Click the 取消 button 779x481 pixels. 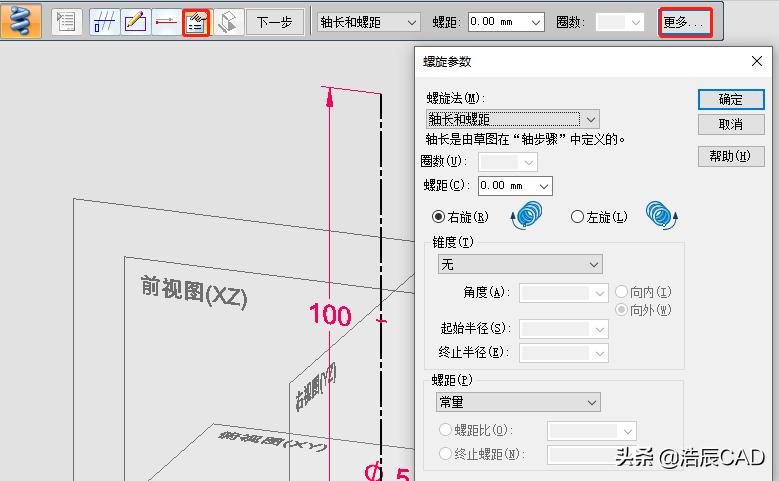(x=731, y=124)
